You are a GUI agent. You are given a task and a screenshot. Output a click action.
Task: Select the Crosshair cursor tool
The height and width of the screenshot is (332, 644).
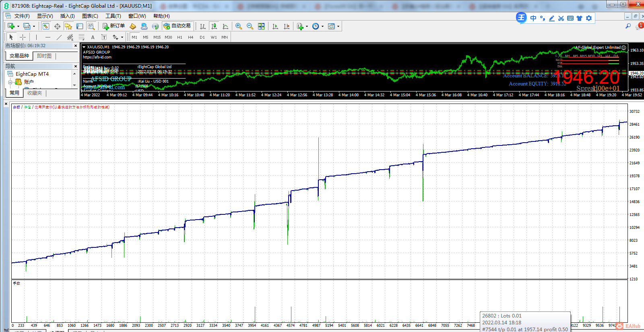point(23,37)
